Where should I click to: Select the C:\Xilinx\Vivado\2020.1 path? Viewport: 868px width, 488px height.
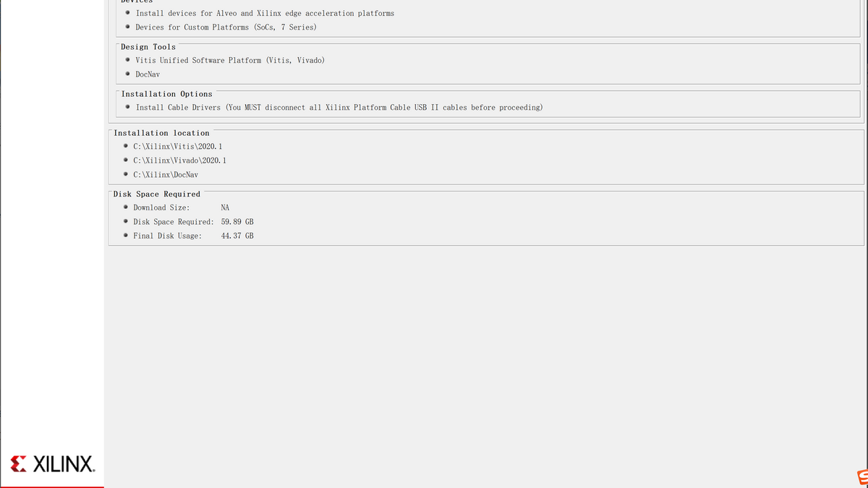pos(179,160)
